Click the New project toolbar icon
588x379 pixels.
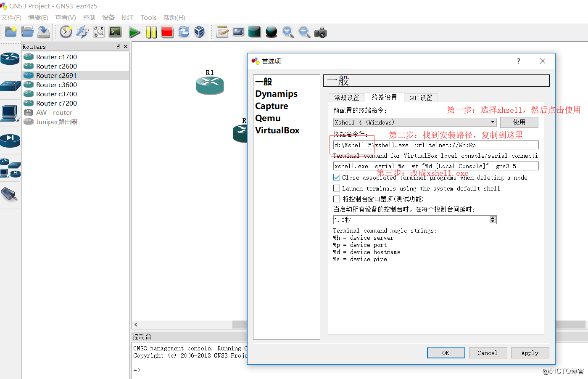click(11, 32)
